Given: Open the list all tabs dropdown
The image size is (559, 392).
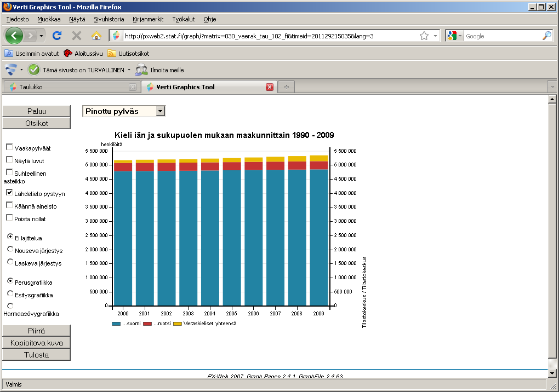Looking at the screenshot, I should pyautogui.click(x=552, y=87).
